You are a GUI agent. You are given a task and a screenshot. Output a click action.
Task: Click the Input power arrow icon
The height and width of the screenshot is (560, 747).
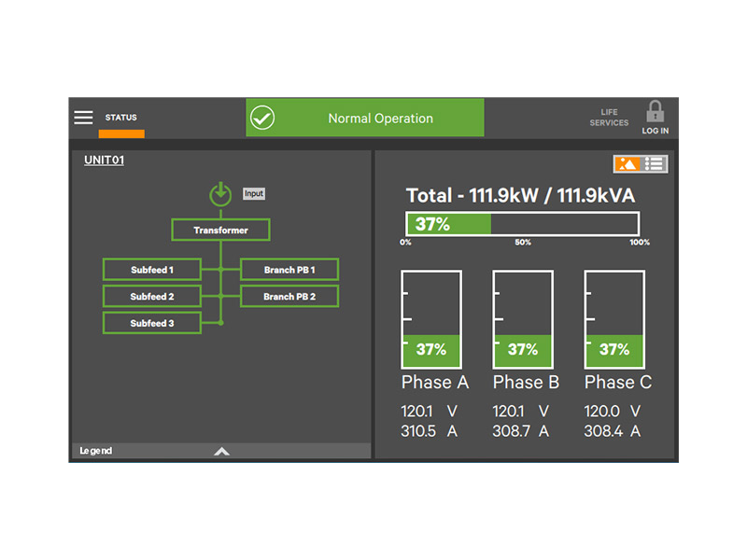pyautogui.click(x=220, y=194)
